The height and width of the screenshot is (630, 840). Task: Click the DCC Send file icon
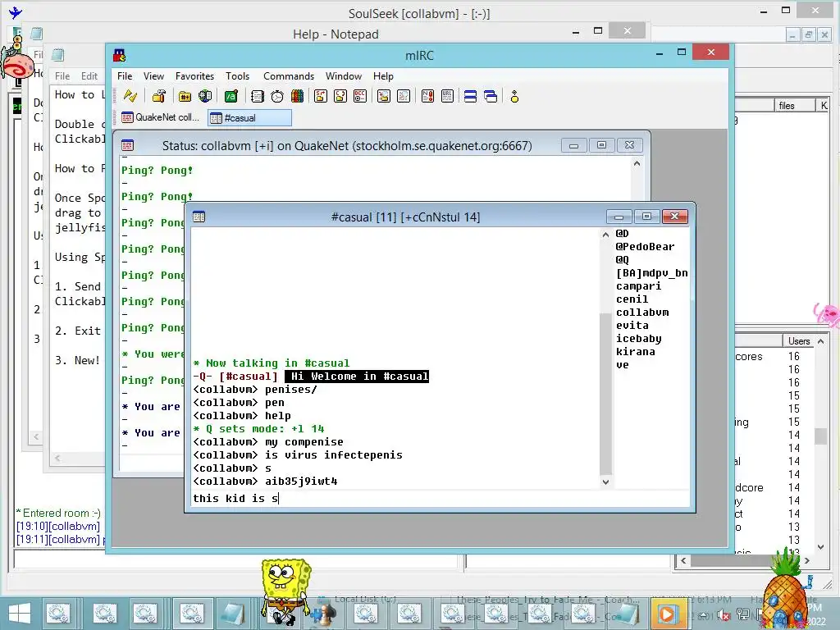tap(321, 97)
